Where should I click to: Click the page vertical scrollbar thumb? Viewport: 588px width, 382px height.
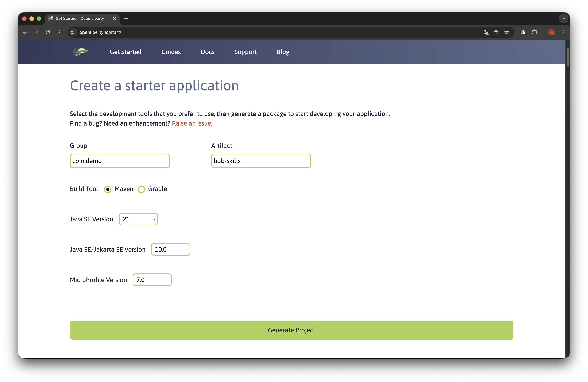pyautogui.click(x=568, y=57)
